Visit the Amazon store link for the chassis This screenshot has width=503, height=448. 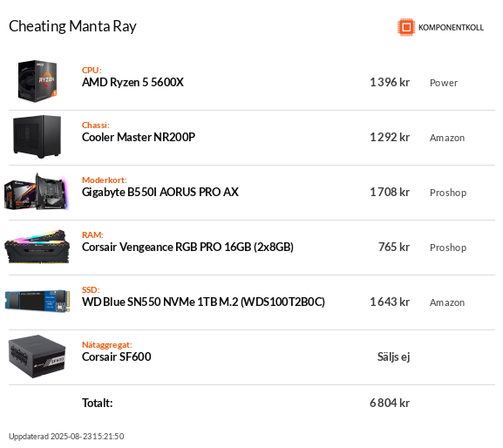coord(447,138)
